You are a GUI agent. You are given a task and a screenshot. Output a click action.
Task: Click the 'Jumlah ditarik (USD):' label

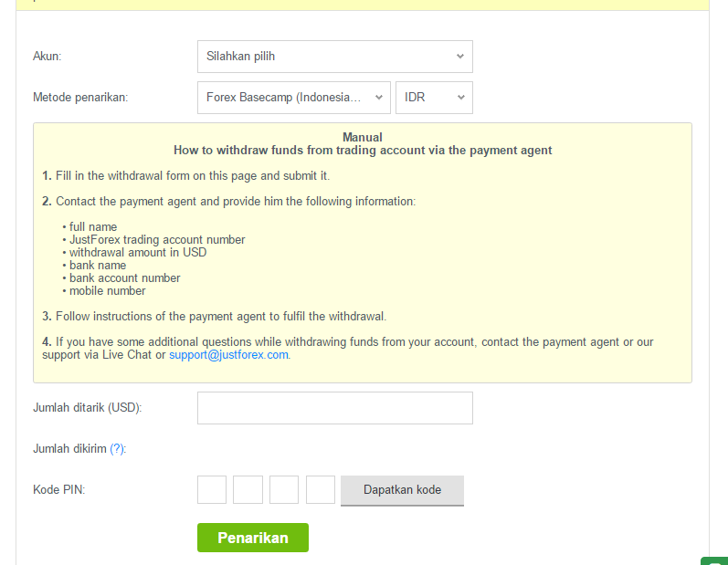88,408
